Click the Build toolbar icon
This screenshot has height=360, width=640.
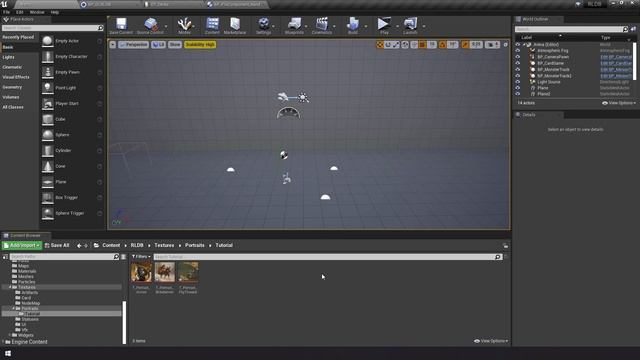(353, 24)
